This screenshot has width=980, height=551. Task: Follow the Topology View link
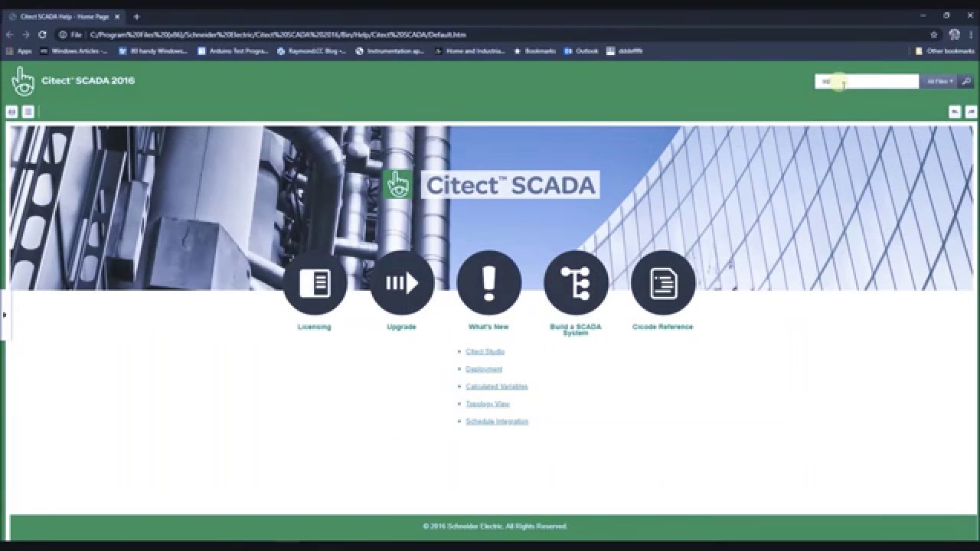click(x=487, y=404)
